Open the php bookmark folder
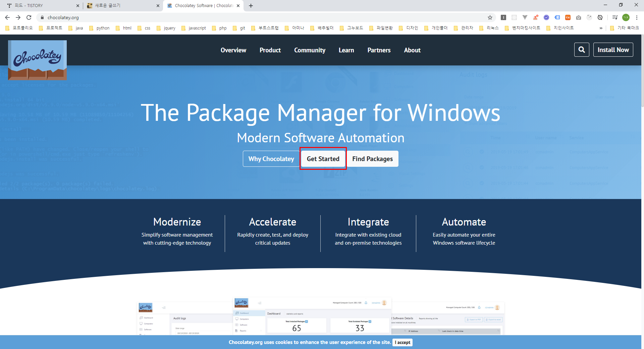 point(219,28)
